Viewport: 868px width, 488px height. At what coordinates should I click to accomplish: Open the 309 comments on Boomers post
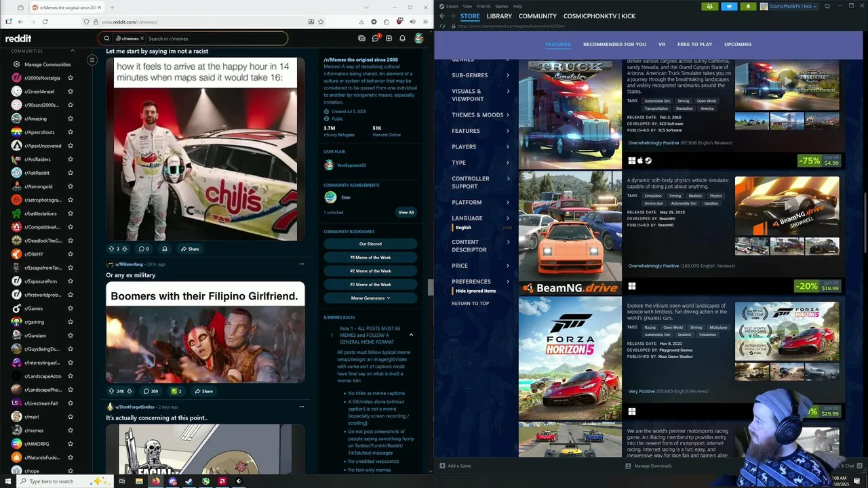[x=151, y=391]
